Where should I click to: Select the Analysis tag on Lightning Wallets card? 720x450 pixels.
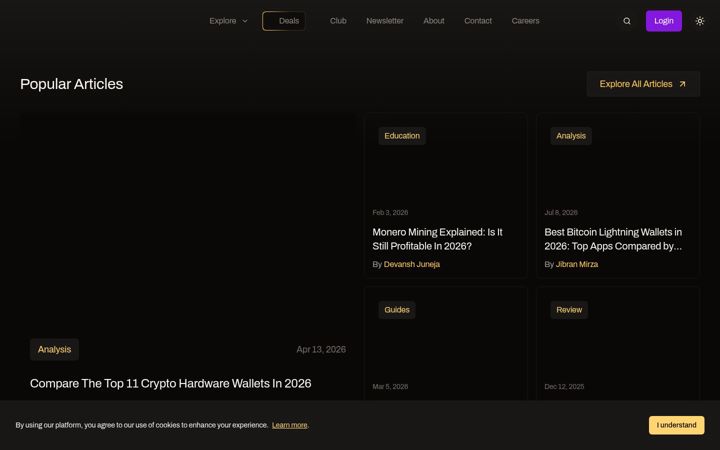[571, 136]
